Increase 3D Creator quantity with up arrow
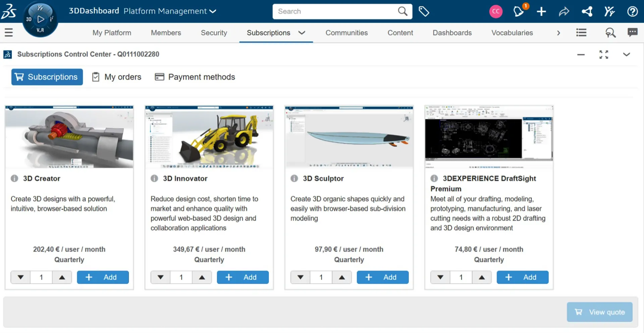 tap(62, 277)
